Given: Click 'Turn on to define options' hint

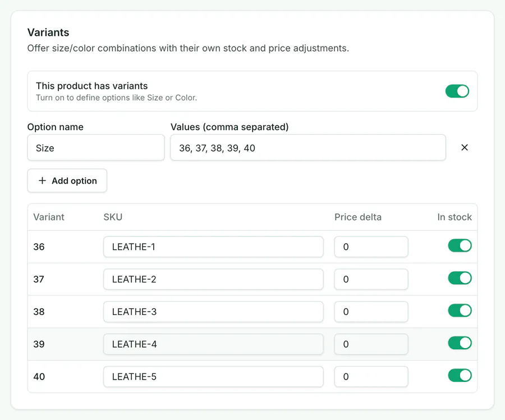Looking at the screenshot, I should coord(116,98).
